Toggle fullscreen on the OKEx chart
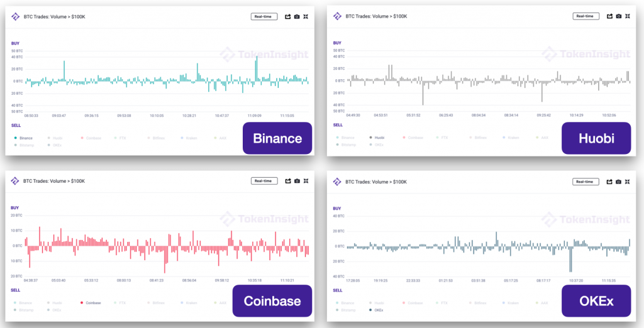This screenshot has height=328, width=644. [628, 182]
